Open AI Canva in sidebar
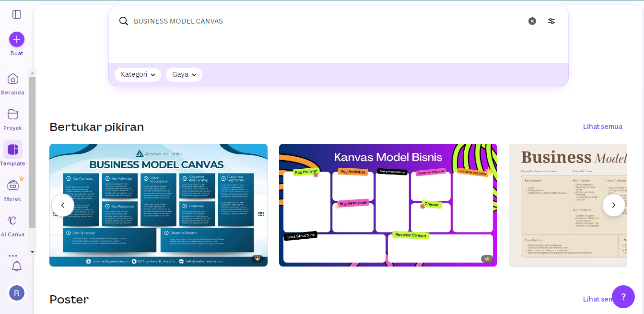The height and width of the screenshot is (314, 644). (13, 221)
